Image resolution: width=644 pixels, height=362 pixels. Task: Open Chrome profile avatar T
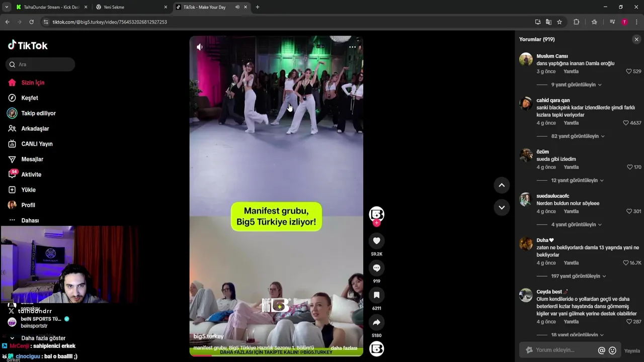coord(624,22)
